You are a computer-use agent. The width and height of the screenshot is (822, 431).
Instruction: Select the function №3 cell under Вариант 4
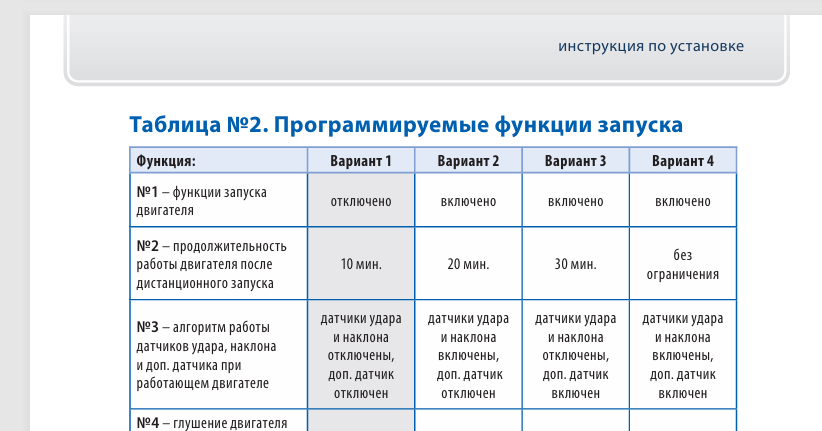[x=682, y=355]
